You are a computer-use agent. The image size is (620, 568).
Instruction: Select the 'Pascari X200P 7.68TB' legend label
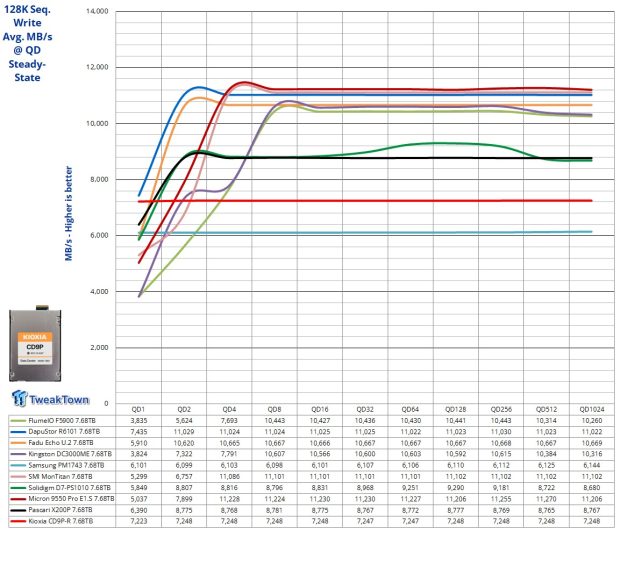click(x=60, y=510)
